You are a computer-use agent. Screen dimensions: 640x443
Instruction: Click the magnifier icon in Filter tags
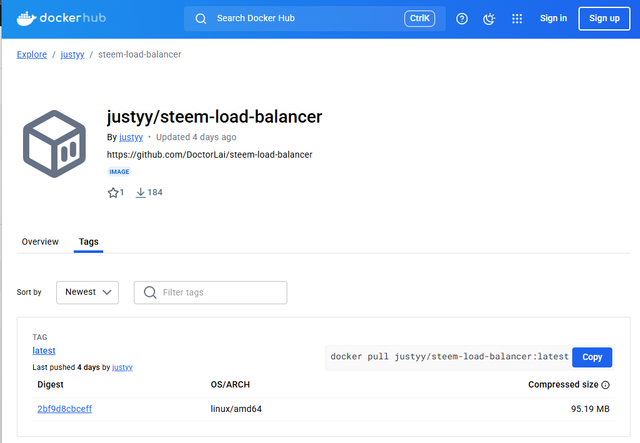[150, 292]
